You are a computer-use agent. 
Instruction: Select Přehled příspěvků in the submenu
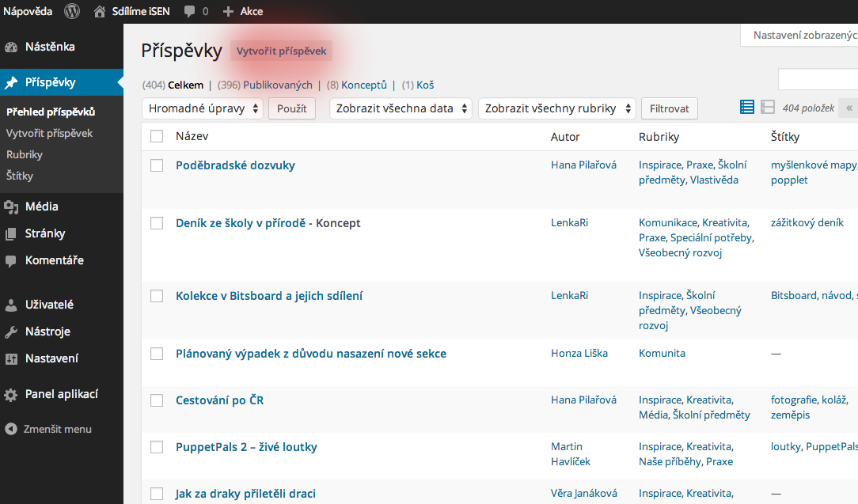click(x=51, y=112)
